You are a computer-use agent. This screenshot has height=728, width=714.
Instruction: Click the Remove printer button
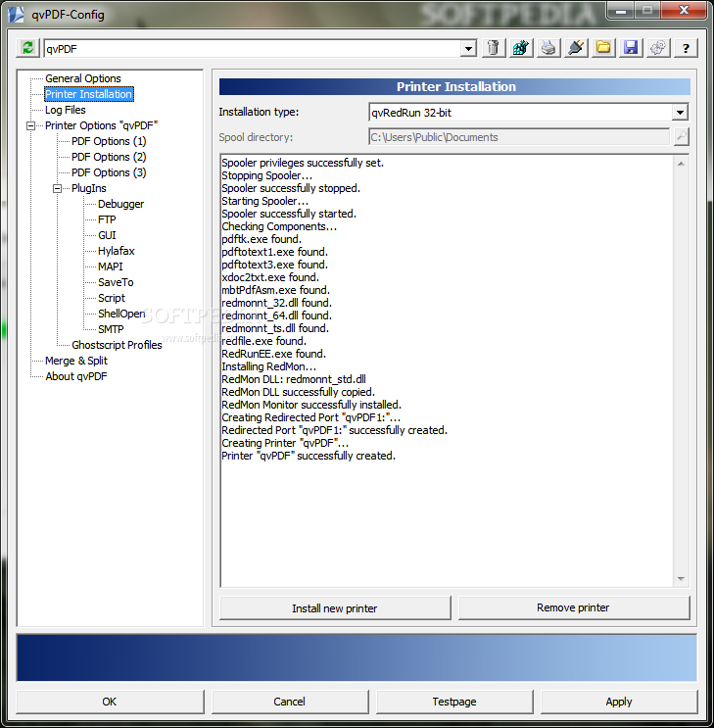tap(573, 607)
